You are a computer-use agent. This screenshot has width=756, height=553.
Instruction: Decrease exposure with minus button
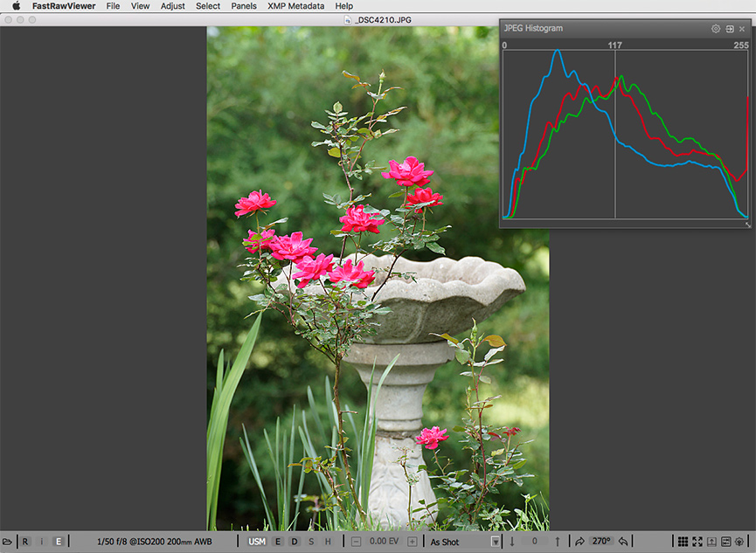click(357, 542)
